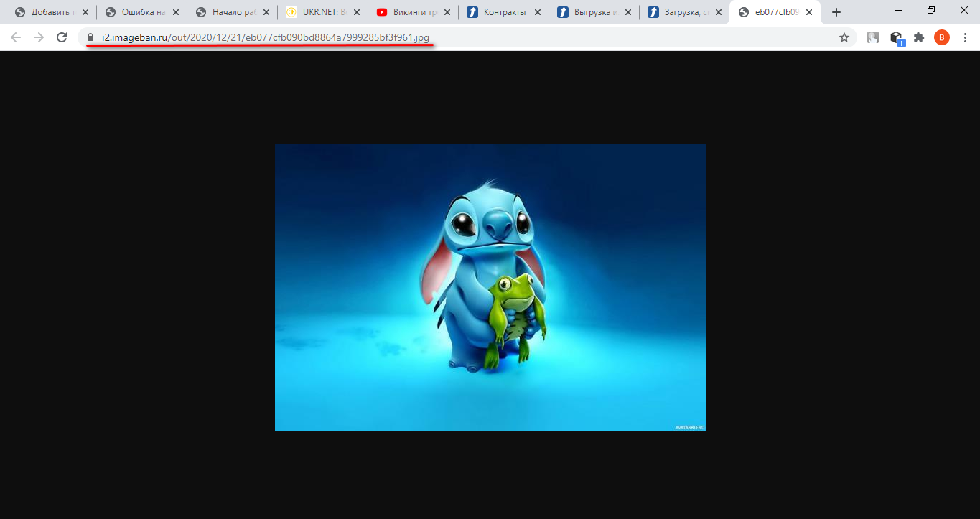The image size is (980, 519).
Task: Bookmark this page with the star icon
Action: 844,37
